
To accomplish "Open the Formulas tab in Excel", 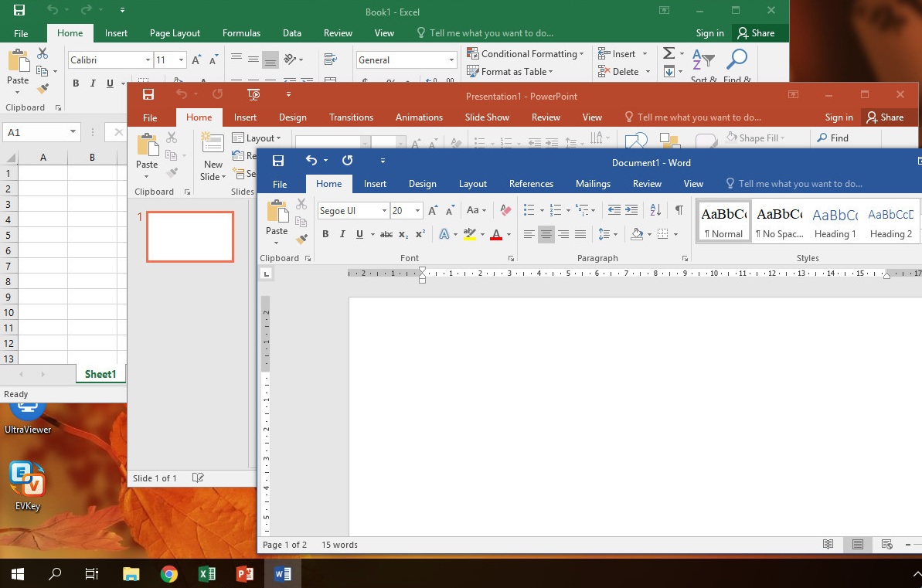I will 241,33.
